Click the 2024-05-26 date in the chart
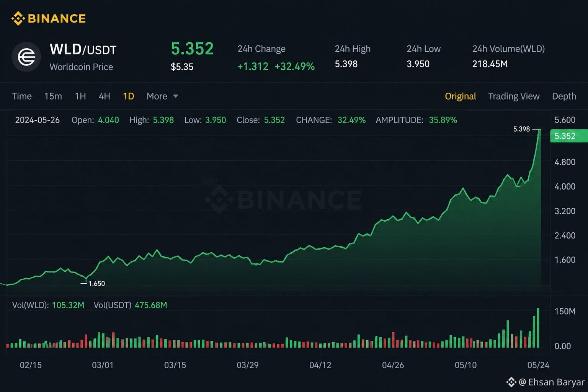Viewport: 588px width, 392px height. coord(38,120)
